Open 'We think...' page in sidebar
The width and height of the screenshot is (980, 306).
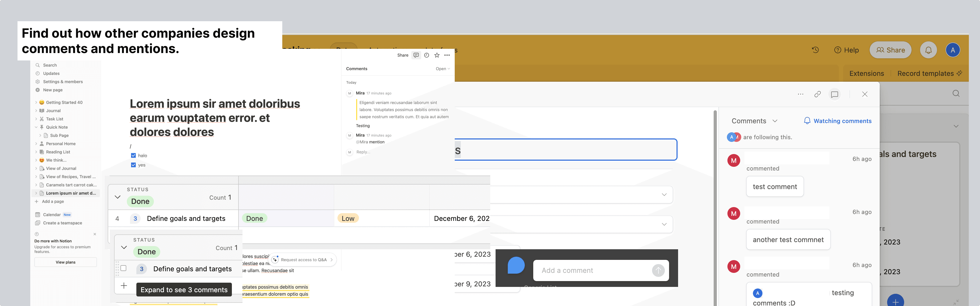tap(56, 160)
